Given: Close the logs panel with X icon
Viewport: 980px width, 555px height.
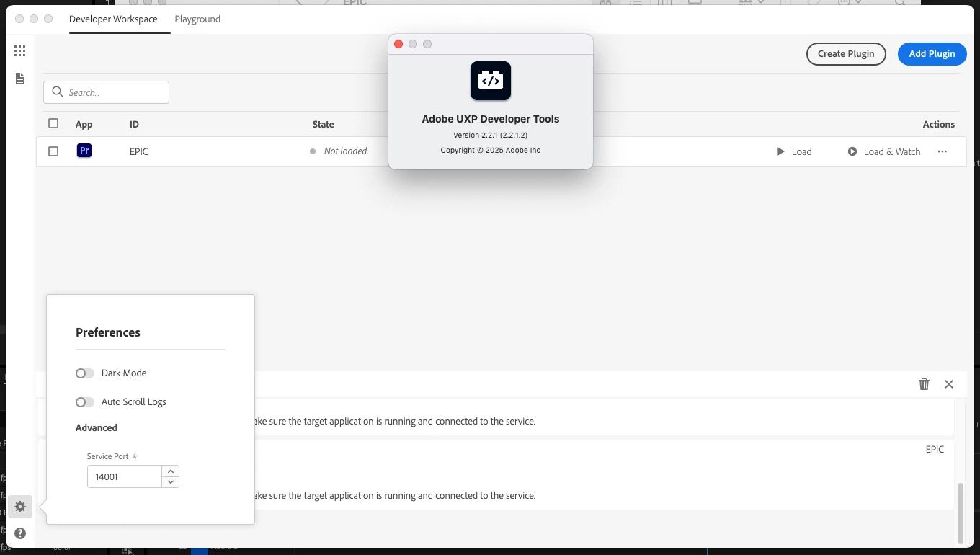Looking at the screenshot, I should pyautogui.click(x=949, y=384).
